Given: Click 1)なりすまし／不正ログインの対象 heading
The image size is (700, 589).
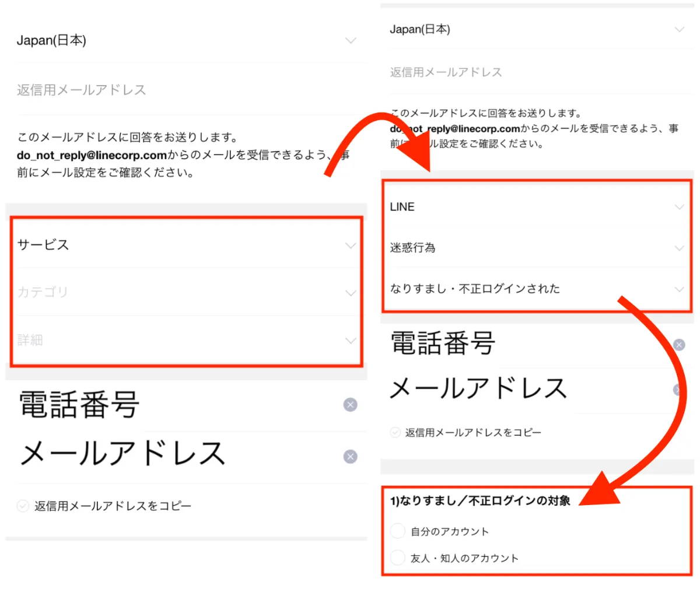Looking at the screenshot, I should coord(481,501).
